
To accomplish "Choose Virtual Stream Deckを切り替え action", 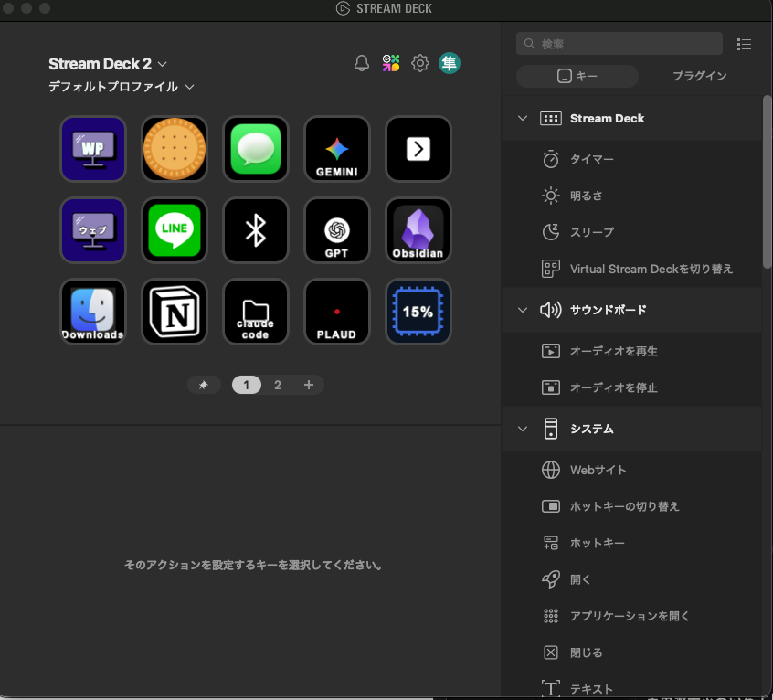I will [632, 269].
